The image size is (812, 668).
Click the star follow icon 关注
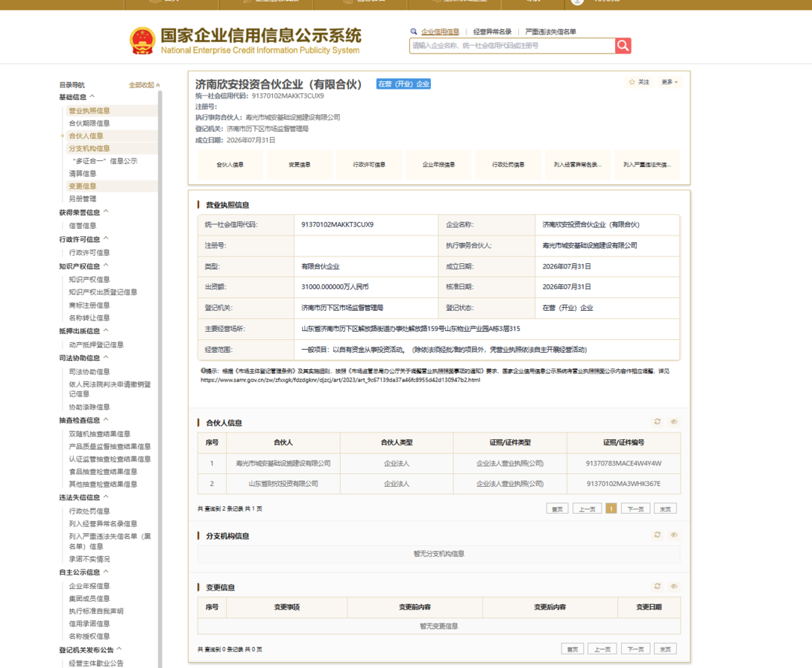638,82
